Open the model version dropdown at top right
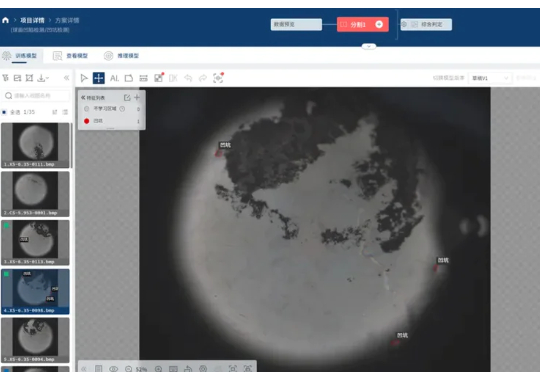 (x=490, y=78)
